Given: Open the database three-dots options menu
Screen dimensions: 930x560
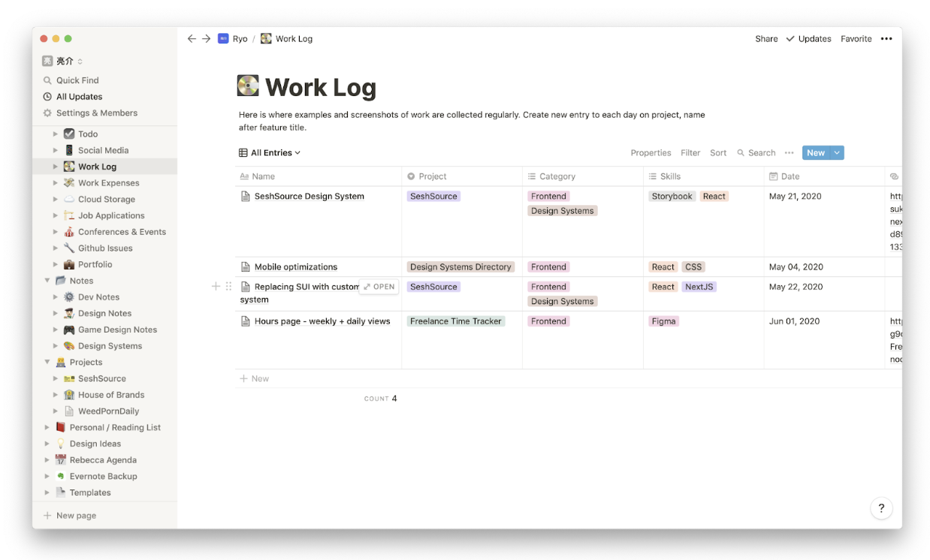Looking at the screenshot, I should pyautogui.click(x=789, y=152).
